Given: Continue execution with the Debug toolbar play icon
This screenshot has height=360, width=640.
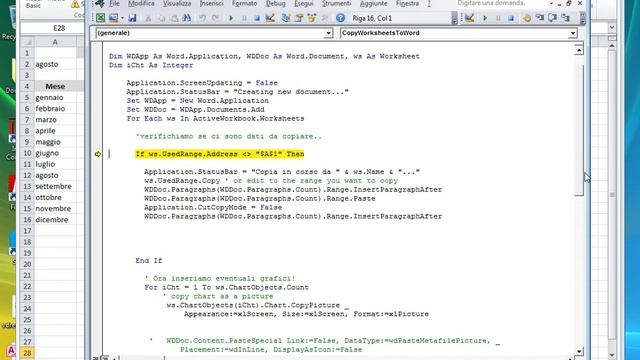Looking at the screenshot, I should tap(485, 18).
